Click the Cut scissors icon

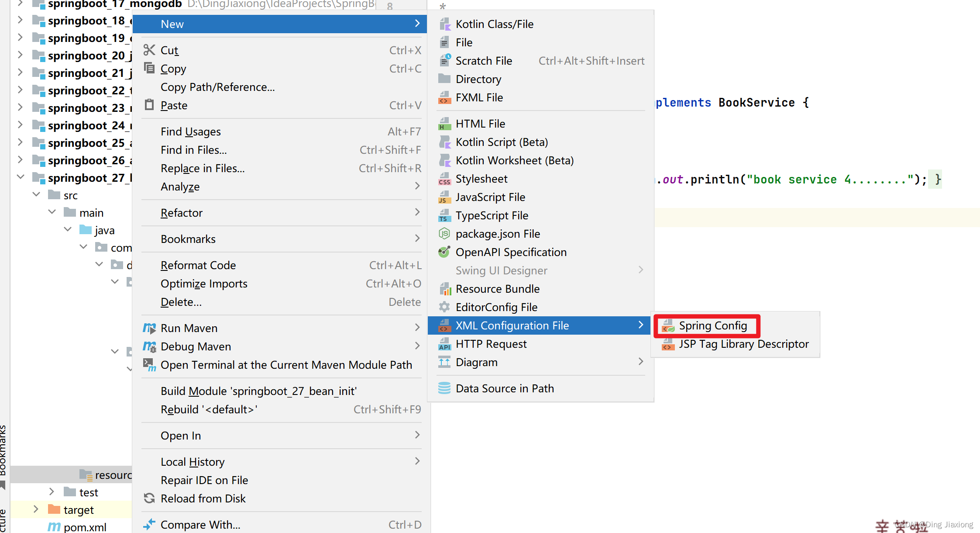tap(149, 50)
